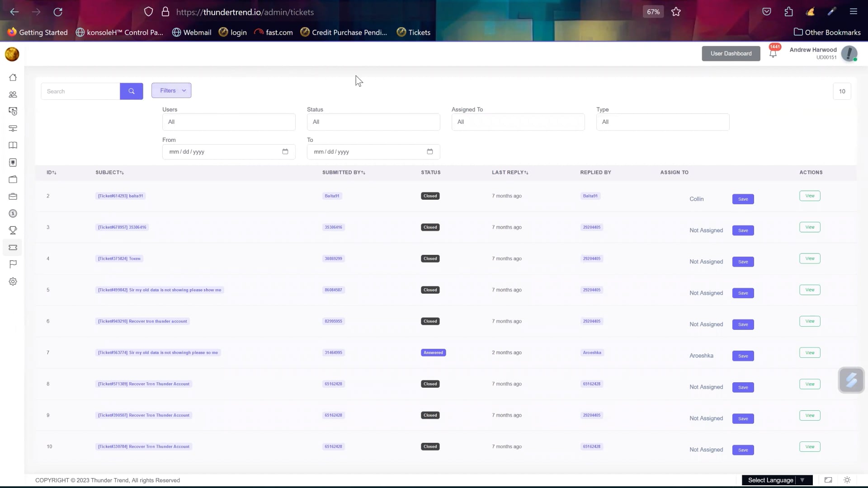Open the From date calendar picker icon
Viewport: 868px width, 488px height.
[285, 151]
